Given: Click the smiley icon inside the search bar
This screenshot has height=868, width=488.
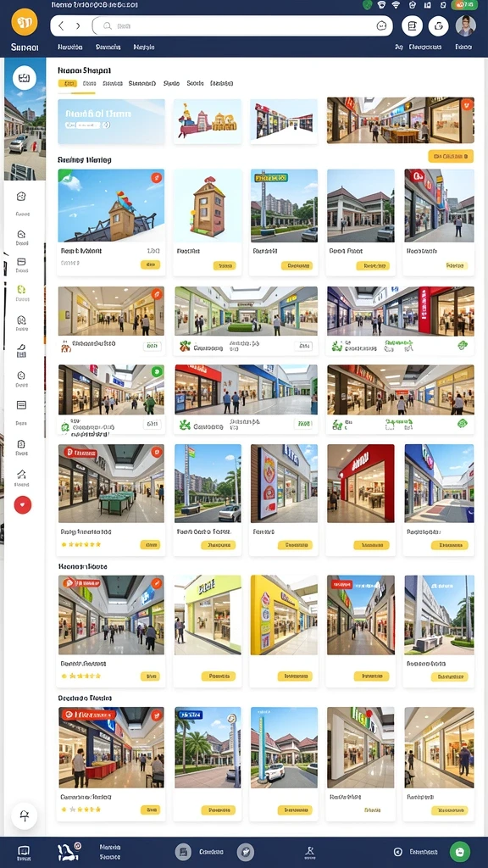Looking at the screenshot, I should pyautogui.click(x=381, y=25).
